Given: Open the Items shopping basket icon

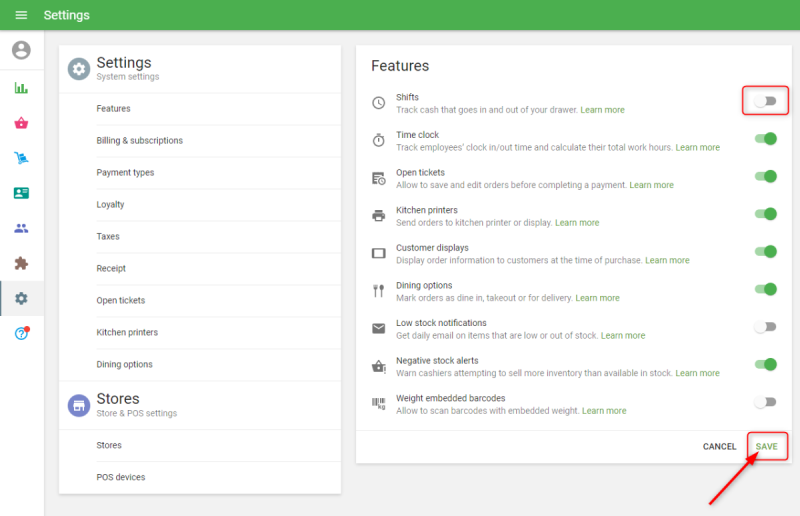Looking at the screenshot, I should [x=21, y=123].
